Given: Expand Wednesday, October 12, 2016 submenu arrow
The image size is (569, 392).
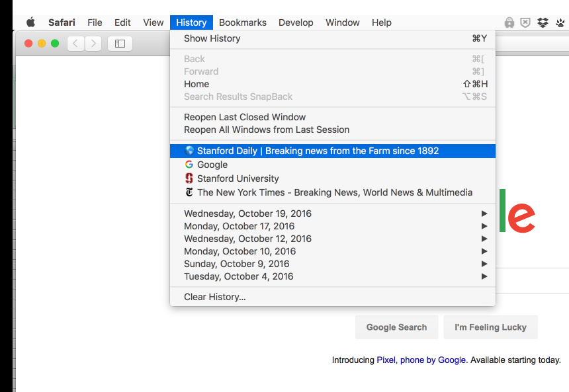Looking at the screenshot, I should [x=484, y=239].
